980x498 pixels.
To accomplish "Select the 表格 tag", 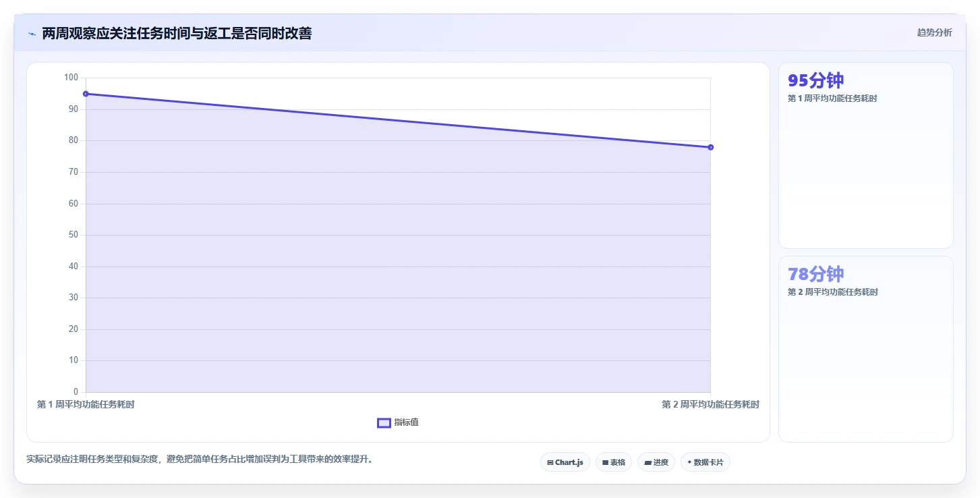I will coord(614,462).
